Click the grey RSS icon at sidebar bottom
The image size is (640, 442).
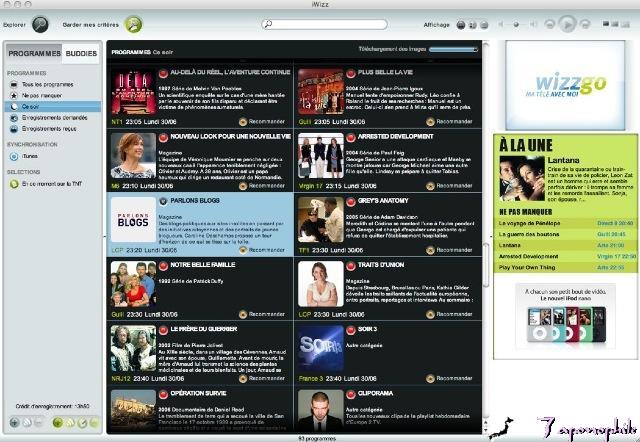(x=27, y=422)
